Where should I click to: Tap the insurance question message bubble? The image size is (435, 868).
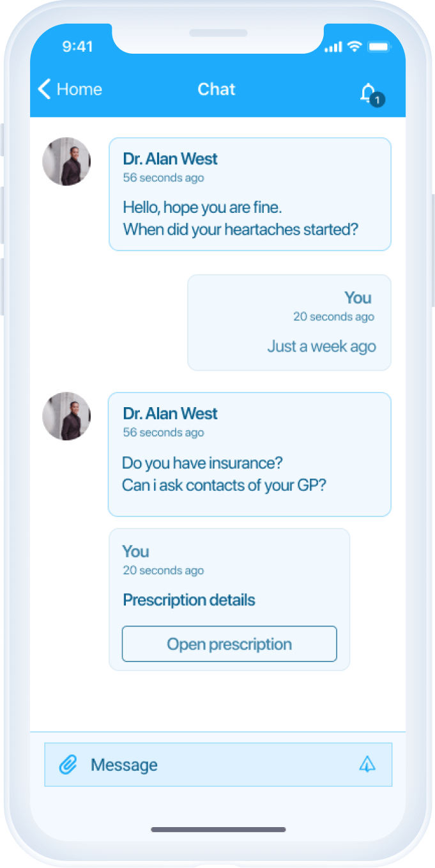249,454
